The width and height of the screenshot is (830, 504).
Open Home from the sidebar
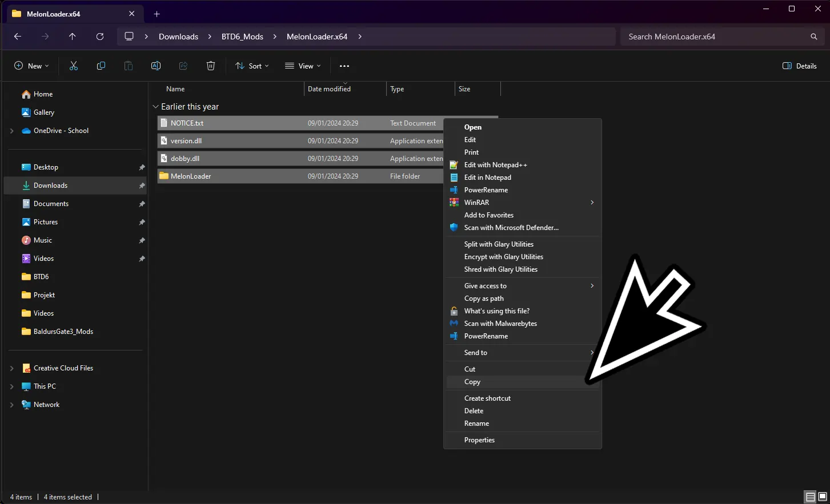click(43, 94)
